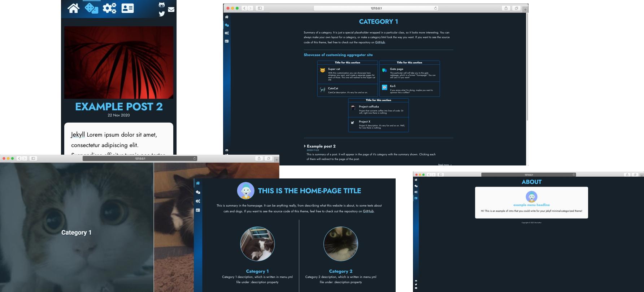This screenshot has width=644, height=292.
Task: Click red palm image in mobile post
Action: pos(119,62)
